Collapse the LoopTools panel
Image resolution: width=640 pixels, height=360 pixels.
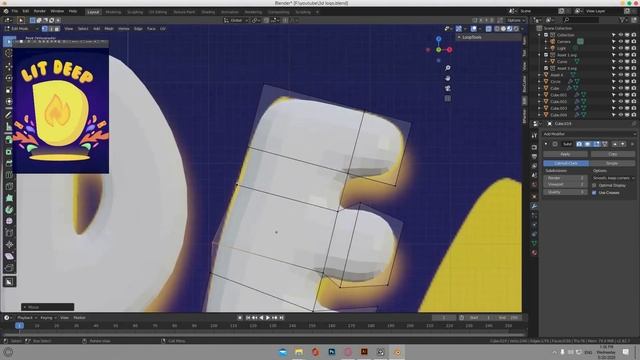coord(459,37)
